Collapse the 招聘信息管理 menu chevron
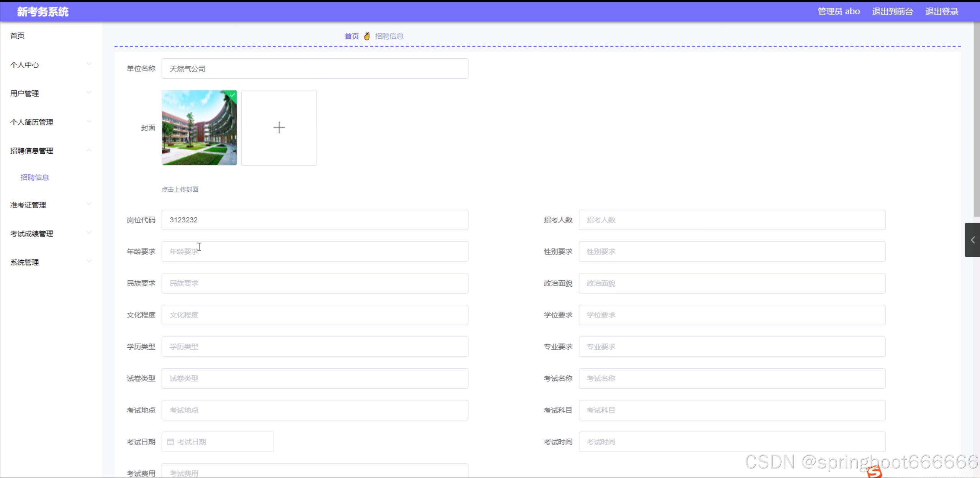Image resolution: width=980 pixels, height=478 pixels. click(89, 150)
